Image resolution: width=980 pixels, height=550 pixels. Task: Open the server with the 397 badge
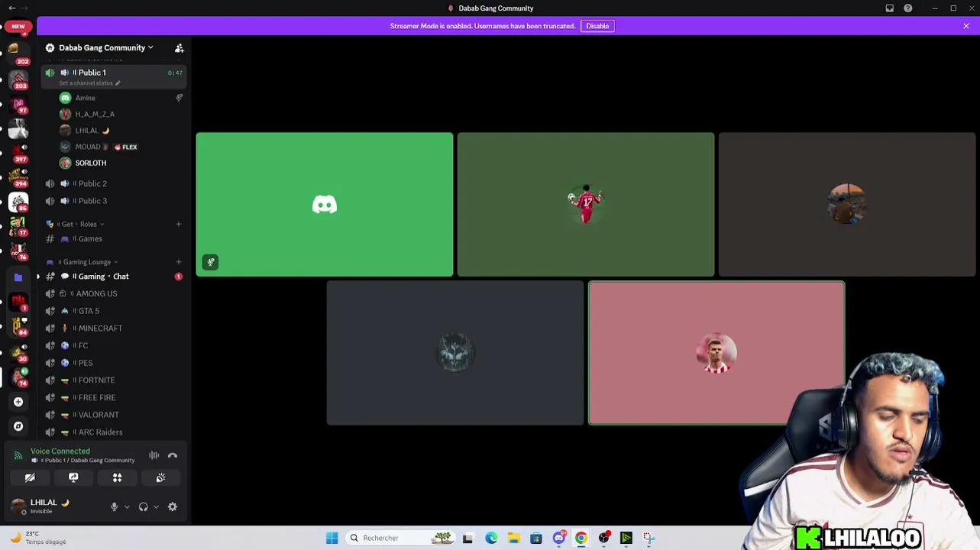click(x=18, y=153)
